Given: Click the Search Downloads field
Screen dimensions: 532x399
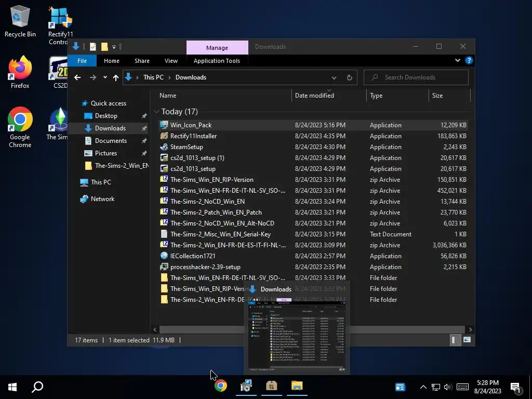Looking at the screenshot, I should pyautogui.click(x=416, y=77).
